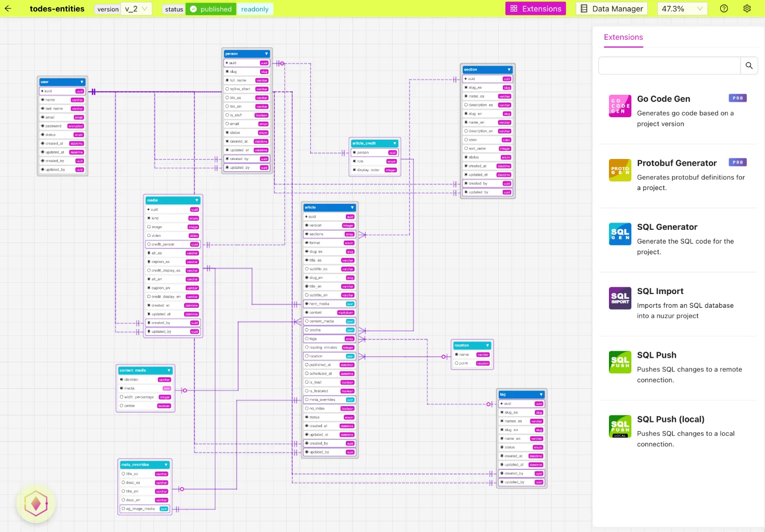Screen dimensions: 765x532
Task: Click the floating hexagon assistant icon
Action: click(x=36, y=504)
